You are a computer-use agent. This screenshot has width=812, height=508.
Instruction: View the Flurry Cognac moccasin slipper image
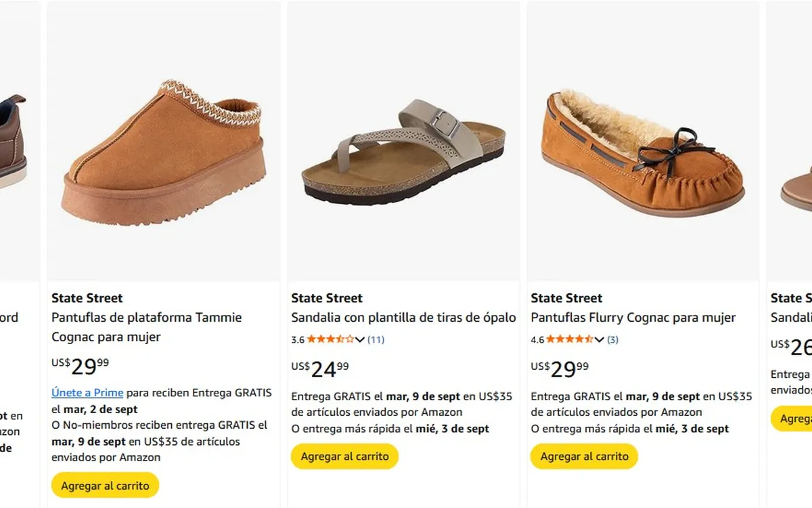point(643,152)
